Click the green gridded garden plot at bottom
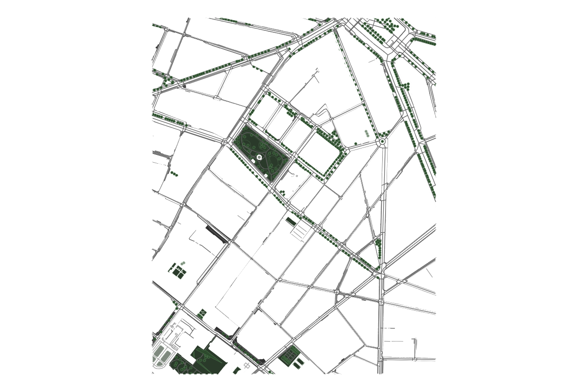Image resolution: width=588 pixels, height=392 pixels. coord(289,355)
